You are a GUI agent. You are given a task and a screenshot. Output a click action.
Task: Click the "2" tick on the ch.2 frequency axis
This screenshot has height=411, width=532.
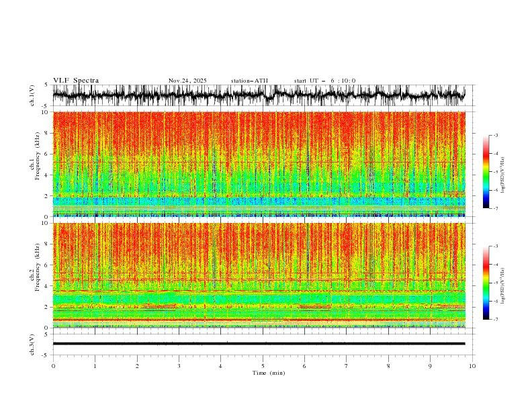(x=47, y=307)
